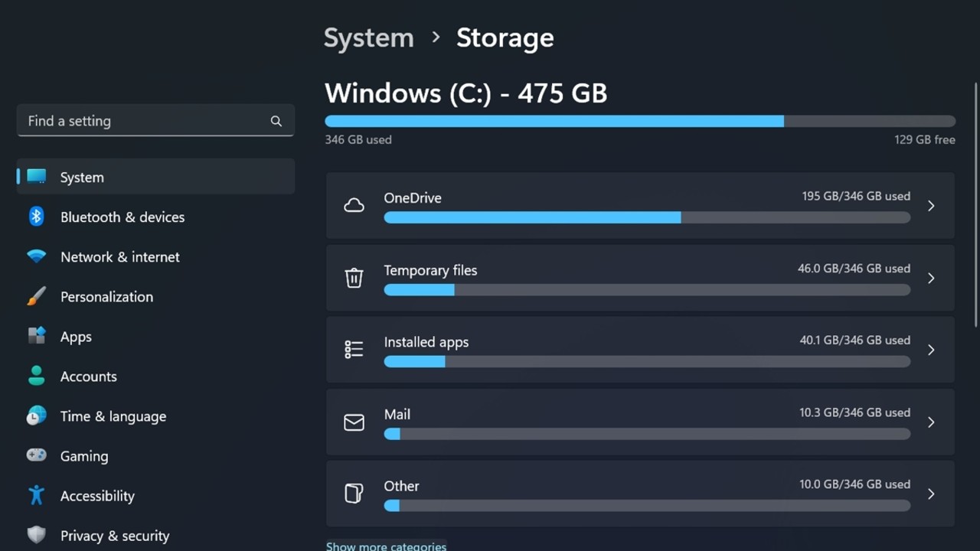Open the Other storage details chevron

point(931,494)
